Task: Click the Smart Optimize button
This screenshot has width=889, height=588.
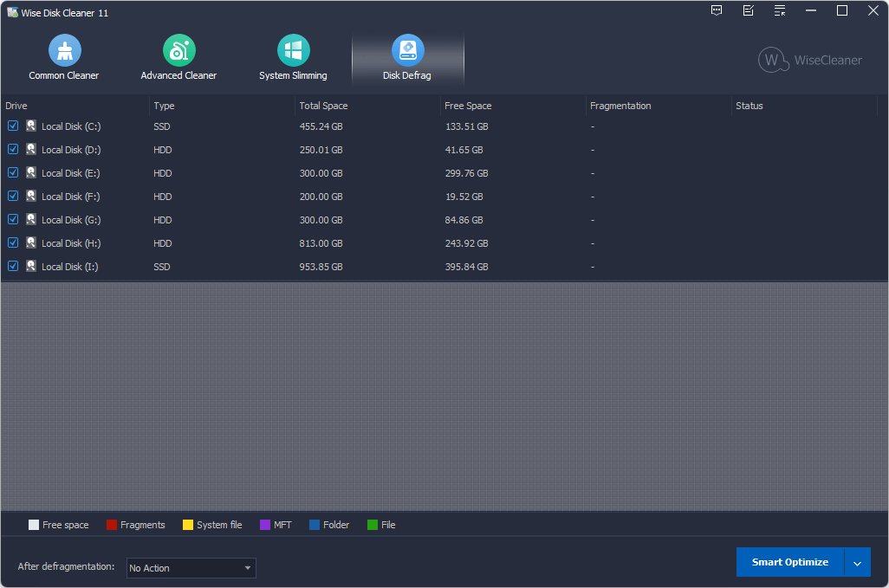Action: tap(789, 562)
